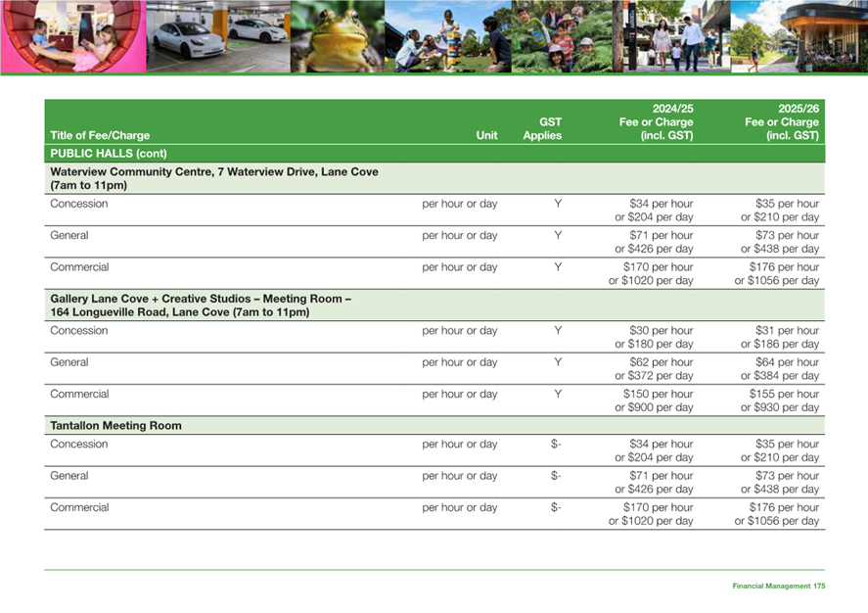
Task: Click the green frog photo
Action: (x=338, y=36)
